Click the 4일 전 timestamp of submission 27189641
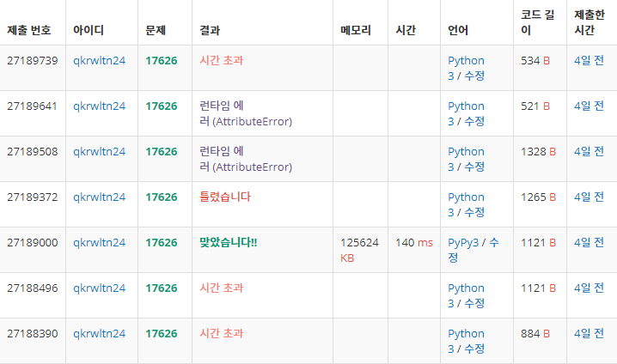The height and width of the screenshot is (364, 617). (x=589, y=106)
